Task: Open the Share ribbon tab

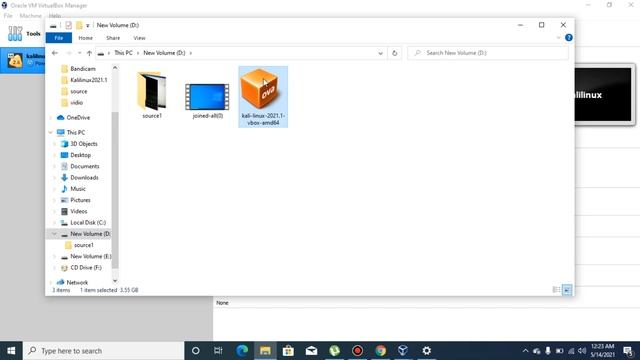Action: (113, 38)
